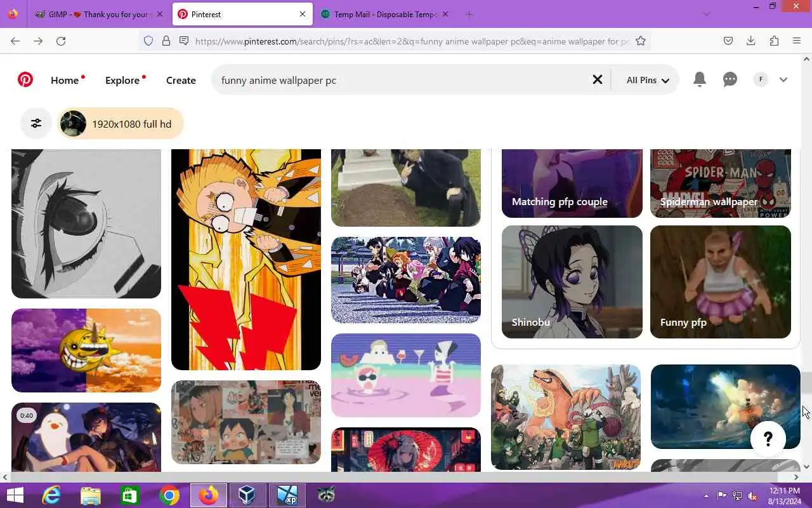This screenshot has height=508, width=812.
Task: Open the Windows Start menu
Action: point(15,495)
